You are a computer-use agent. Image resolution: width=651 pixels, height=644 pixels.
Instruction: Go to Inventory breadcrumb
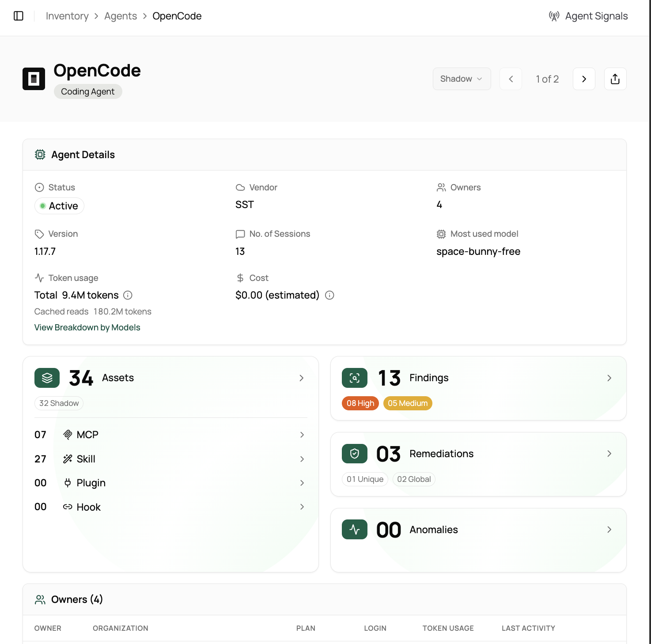click(x=67, y=16)
